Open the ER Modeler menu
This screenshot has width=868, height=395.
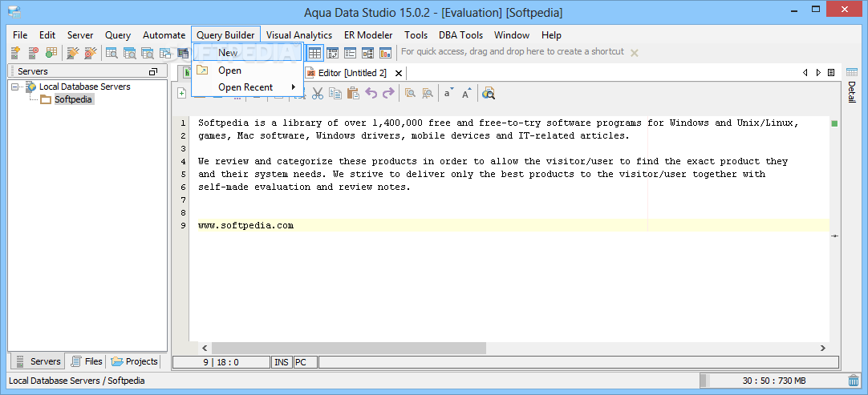[368, 35]
